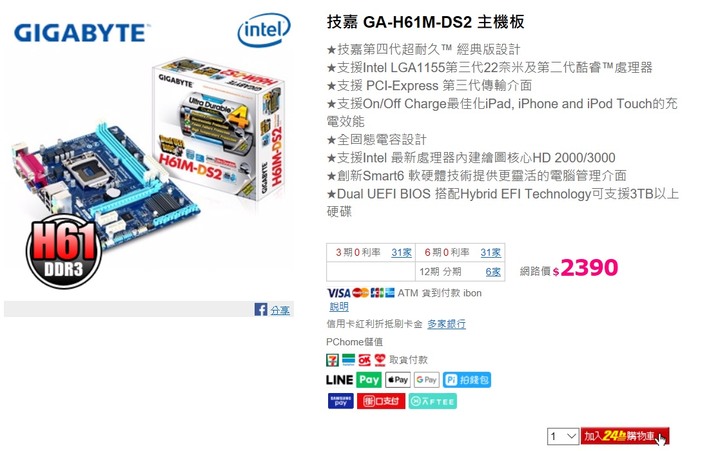Click the VISA card icon
Viewport: 720px width, 451px height.
[338, 293]
